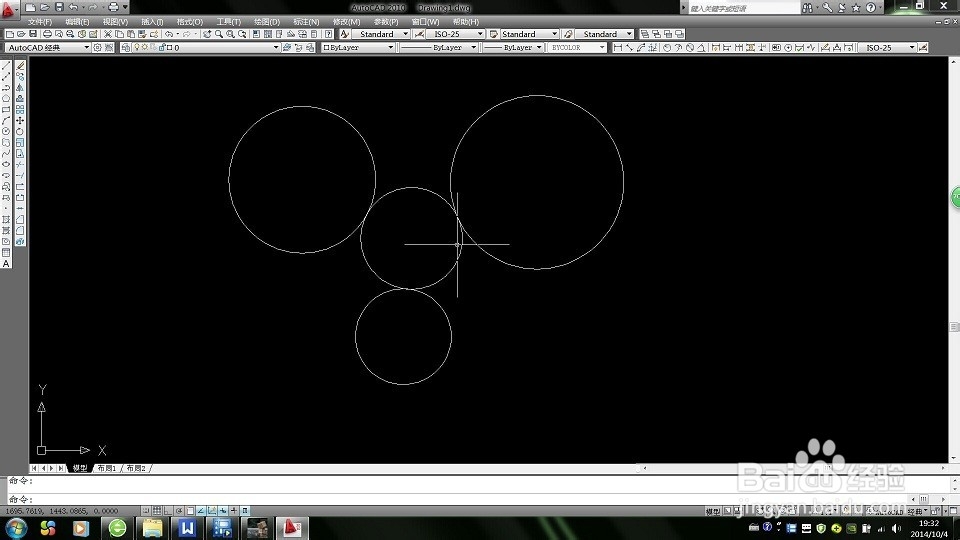Toggle Object Snap in status bar
Image resolution: width=960 pixels, height=540 pixels.
[190, 511]
